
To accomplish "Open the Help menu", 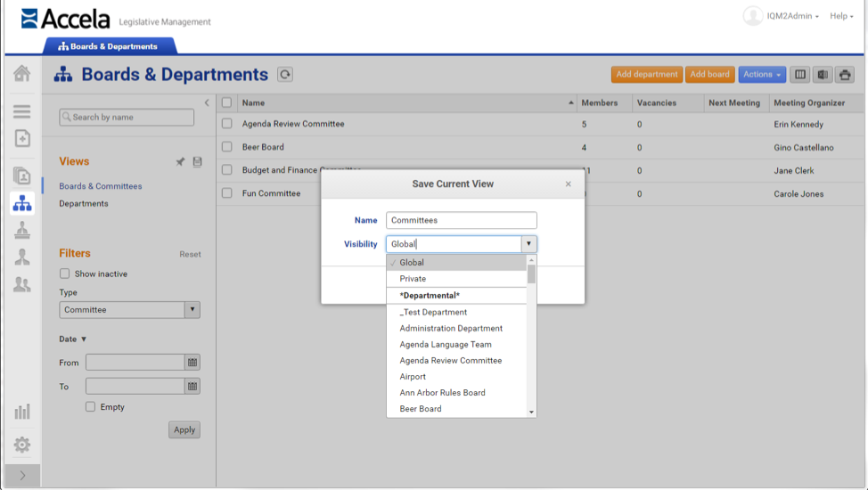I will (x=841, y=16).
